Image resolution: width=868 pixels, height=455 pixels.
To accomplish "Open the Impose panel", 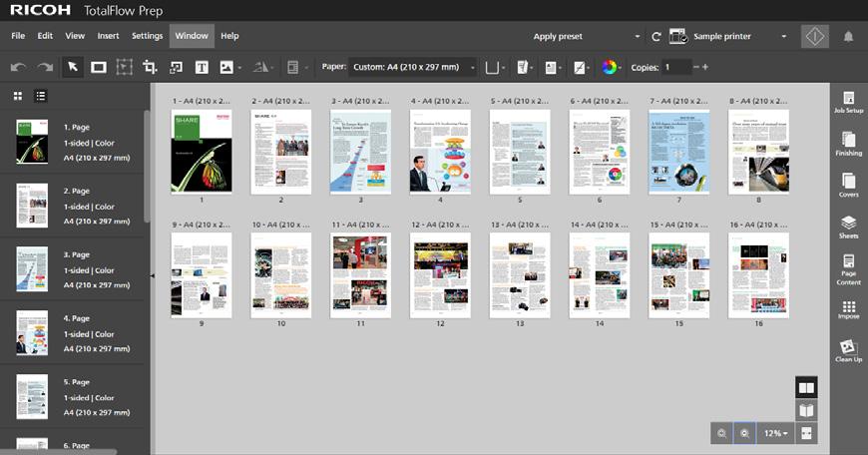I will tap(849, 310).
